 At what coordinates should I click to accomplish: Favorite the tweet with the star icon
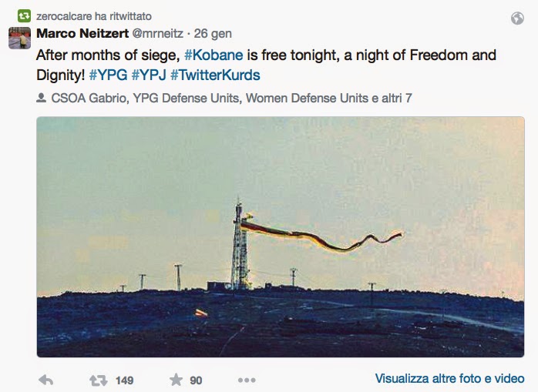tap(176, 380)
